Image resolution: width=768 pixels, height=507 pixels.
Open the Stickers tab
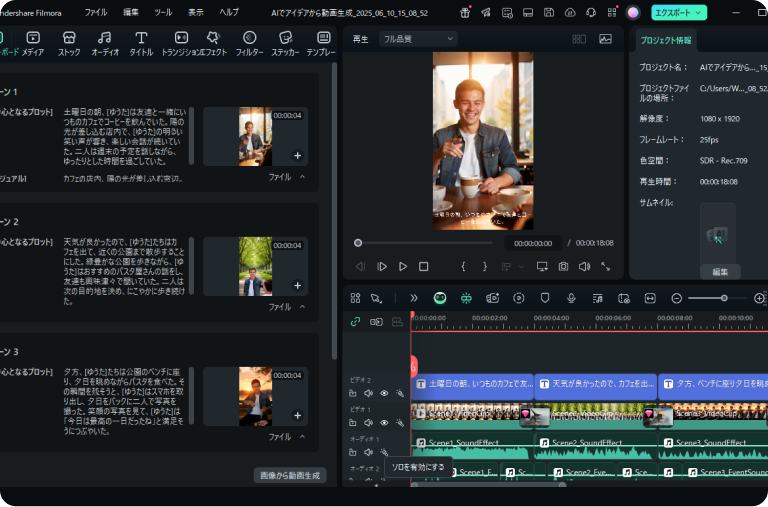285,43
